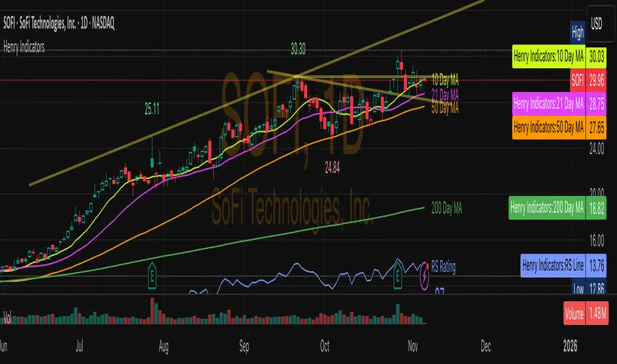Open the USD currency selector

tap(600, 24)
